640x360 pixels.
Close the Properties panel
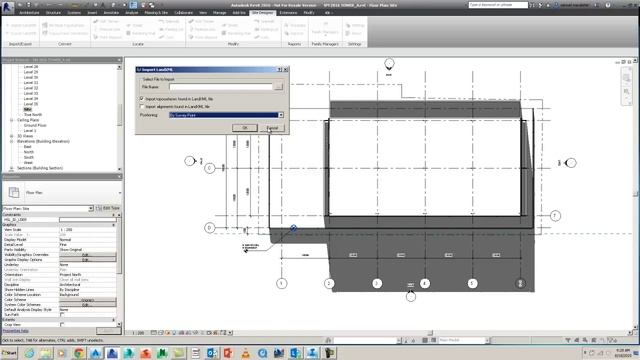tap(119, 176)
